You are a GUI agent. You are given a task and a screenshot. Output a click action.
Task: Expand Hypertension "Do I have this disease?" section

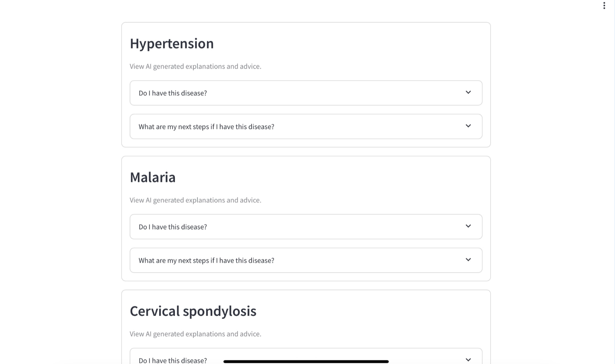(x=173, y=93)
